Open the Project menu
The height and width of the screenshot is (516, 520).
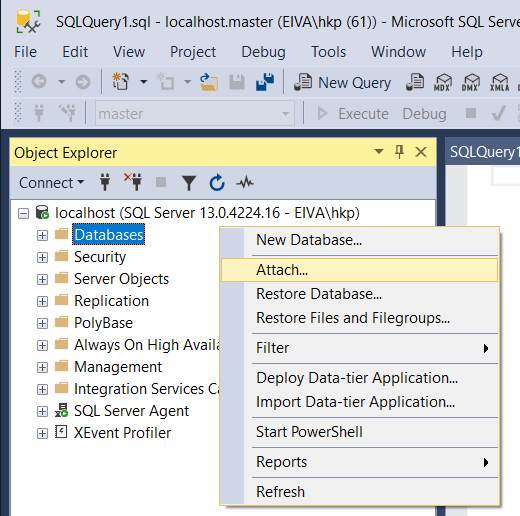coord(193,52)
